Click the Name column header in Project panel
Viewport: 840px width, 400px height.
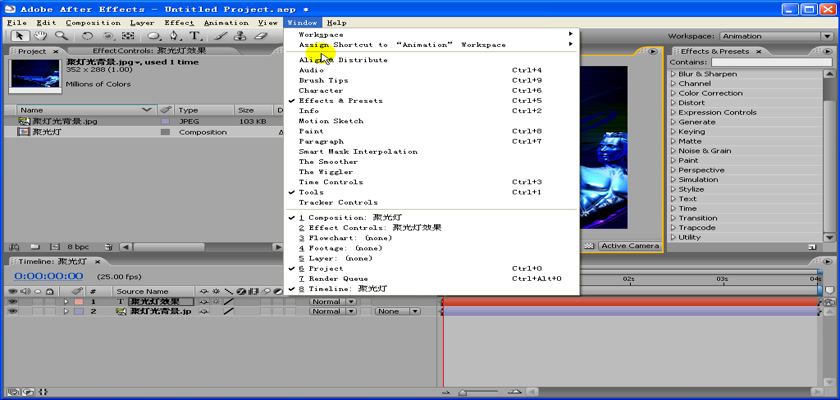pyautogui.click(x=86, y=110)
